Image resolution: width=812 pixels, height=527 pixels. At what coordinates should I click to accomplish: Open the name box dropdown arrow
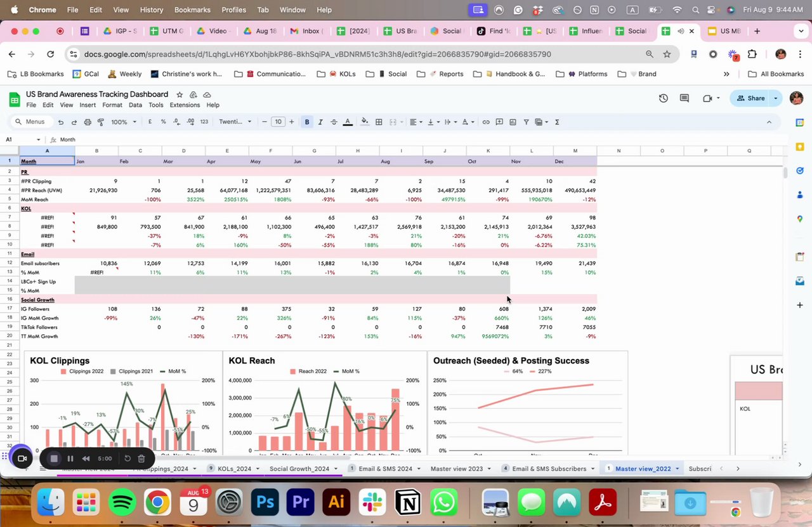click(39, 140)
